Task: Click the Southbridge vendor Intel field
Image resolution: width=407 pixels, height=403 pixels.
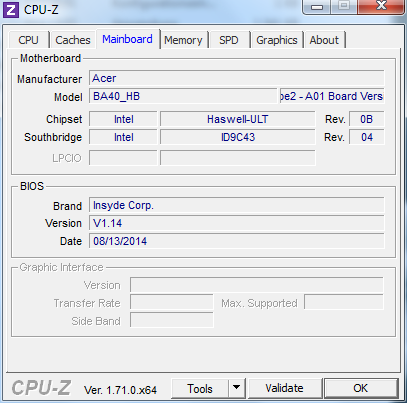Action: 123,137
